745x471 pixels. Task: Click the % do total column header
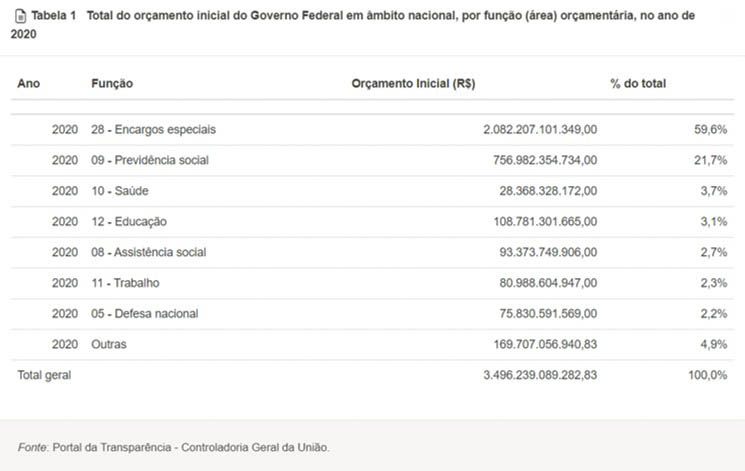tap(638, 84)
